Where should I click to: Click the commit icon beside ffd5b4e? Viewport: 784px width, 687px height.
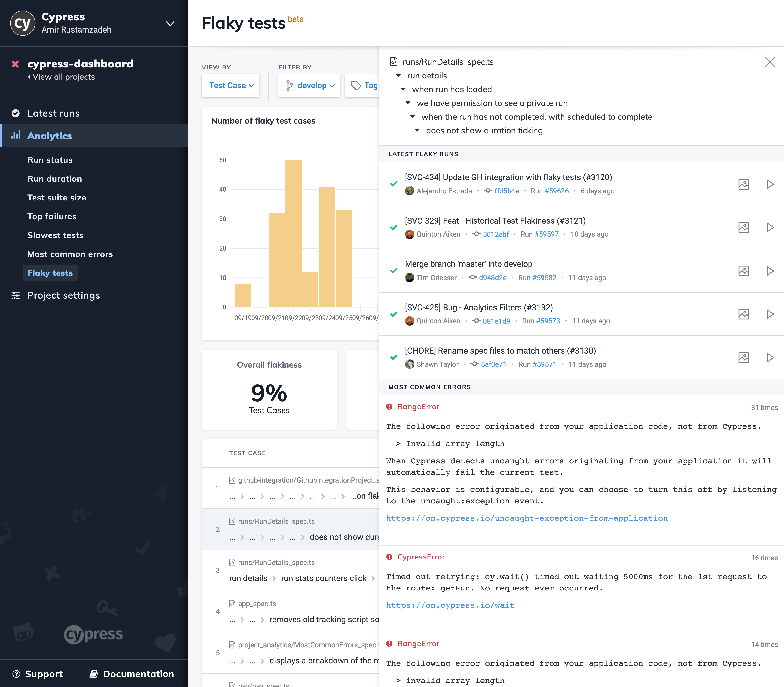487,190
